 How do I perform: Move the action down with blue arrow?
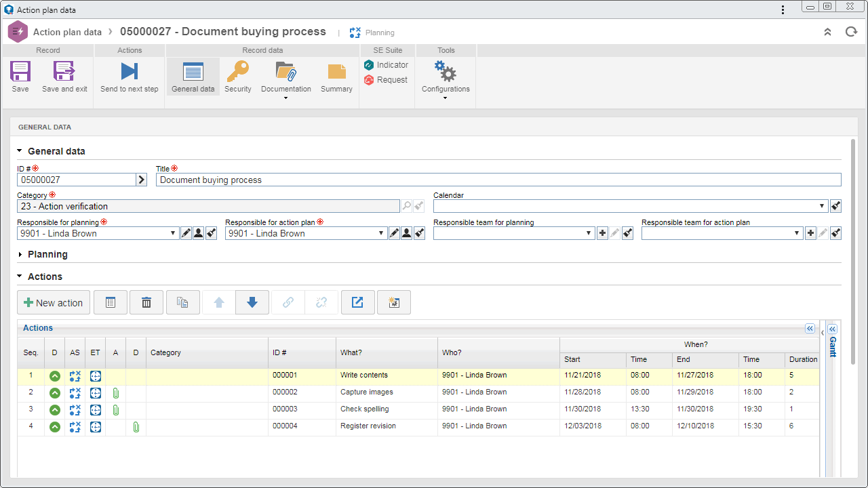coord(252,302)
